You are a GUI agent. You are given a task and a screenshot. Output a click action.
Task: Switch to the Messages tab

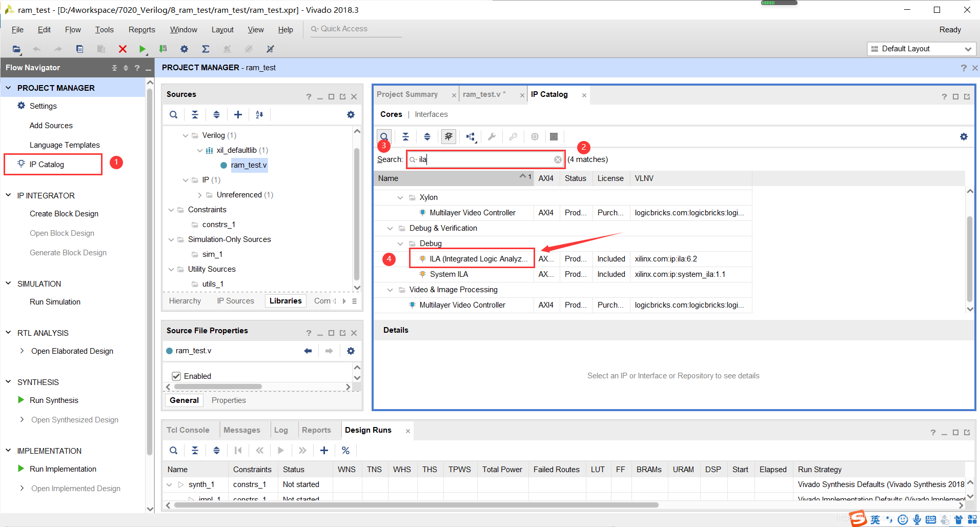click(x=241, y=430)
